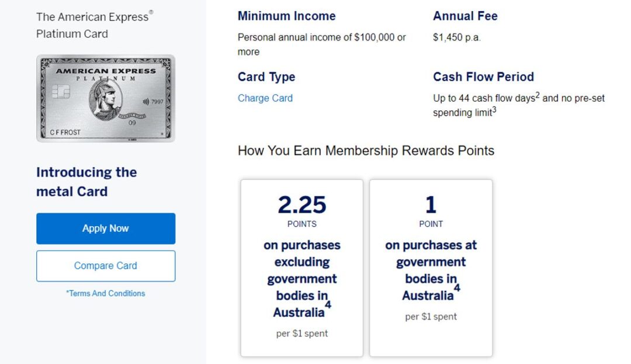Open the Compare Card option

[106, 266]
